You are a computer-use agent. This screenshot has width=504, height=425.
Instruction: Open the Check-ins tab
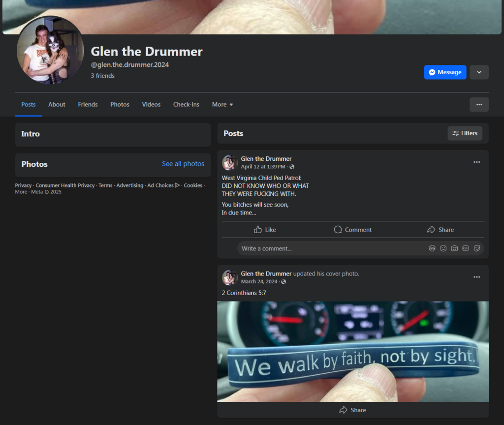tap(186, 104)
